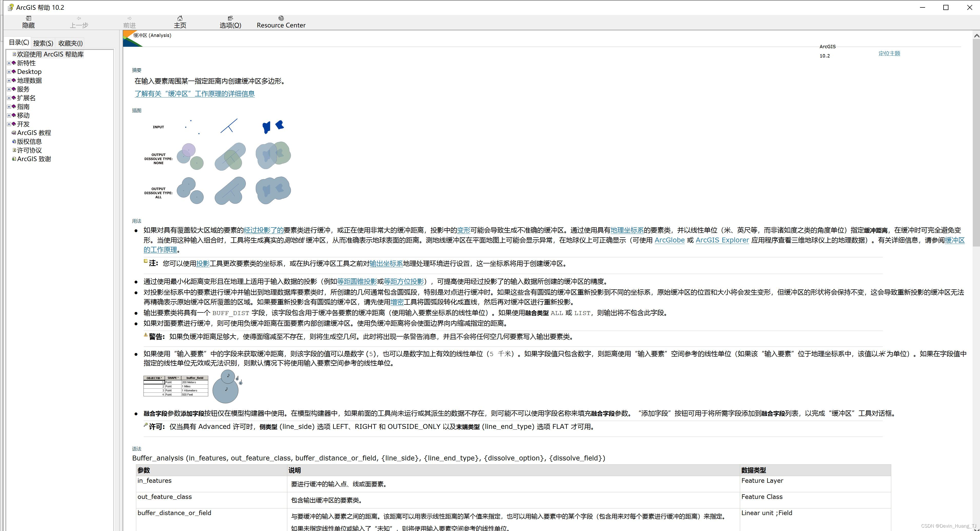Image resolution: width=980 pixels, height=531 pixels.
Task: Expand the 开发 tree node
Action: [9, 124]
